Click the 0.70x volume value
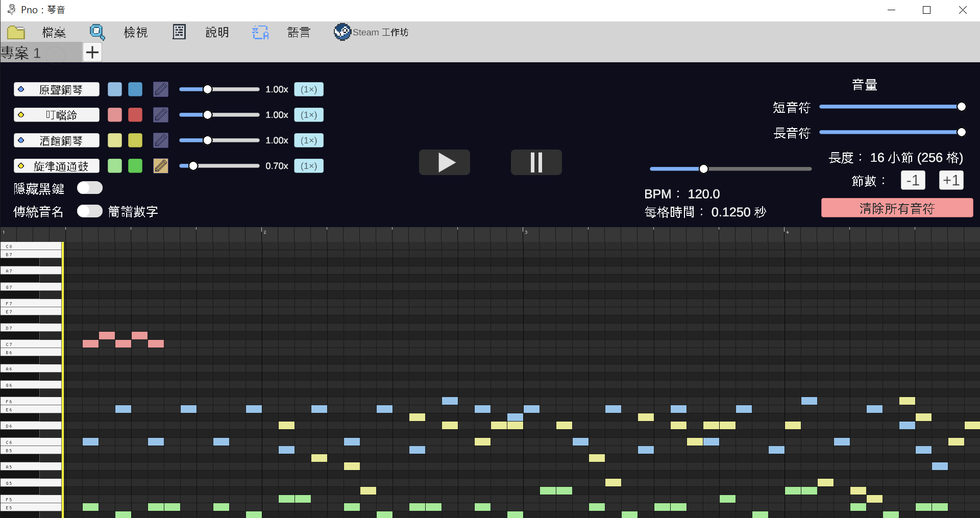Image resolution: width=980 pixels, height=518 pixels. point(277,166)
